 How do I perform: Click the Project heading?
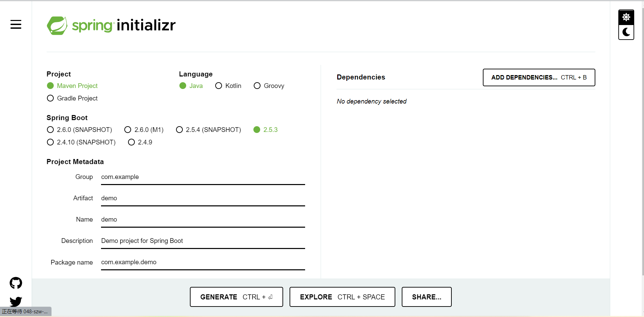tap(59, 74)
